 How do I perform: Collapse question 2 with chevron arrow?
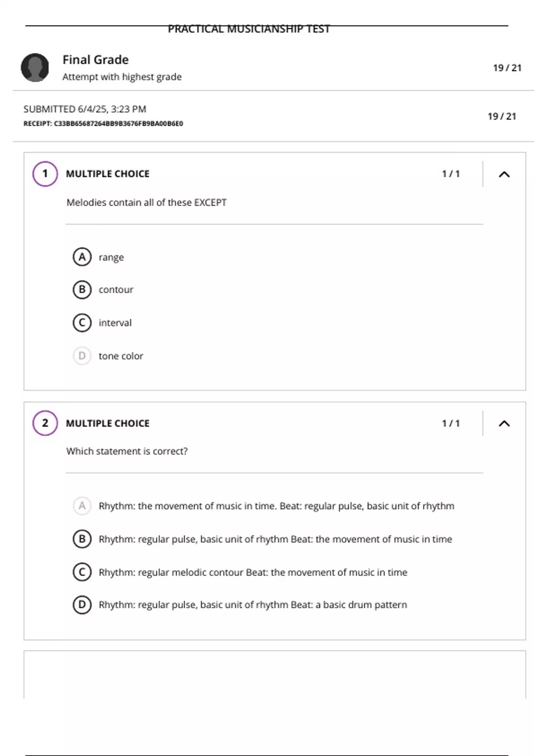[x=504, y=423]
